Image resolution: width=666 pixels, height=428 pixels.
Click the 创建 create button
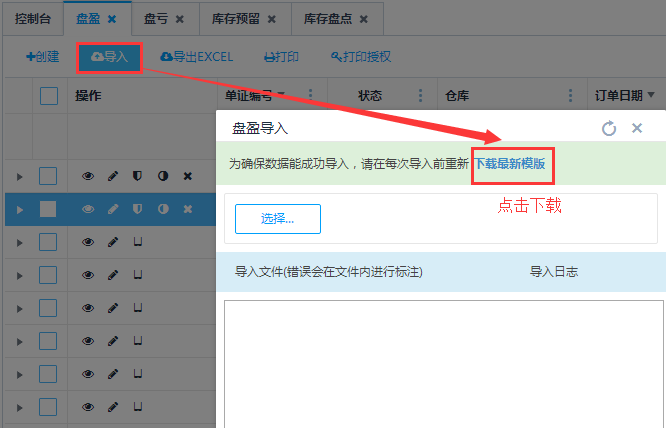click(x=43, y=57)
